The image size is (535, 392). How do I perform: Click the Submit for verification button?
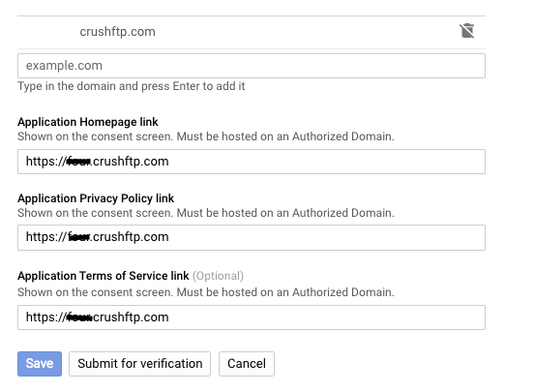click(140, 364)
